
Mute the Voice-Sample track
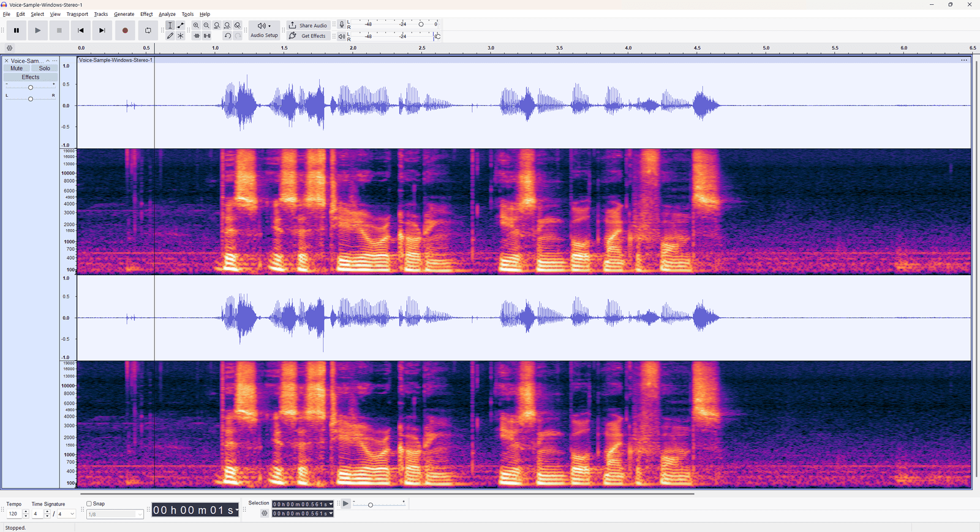click(17, 69)
